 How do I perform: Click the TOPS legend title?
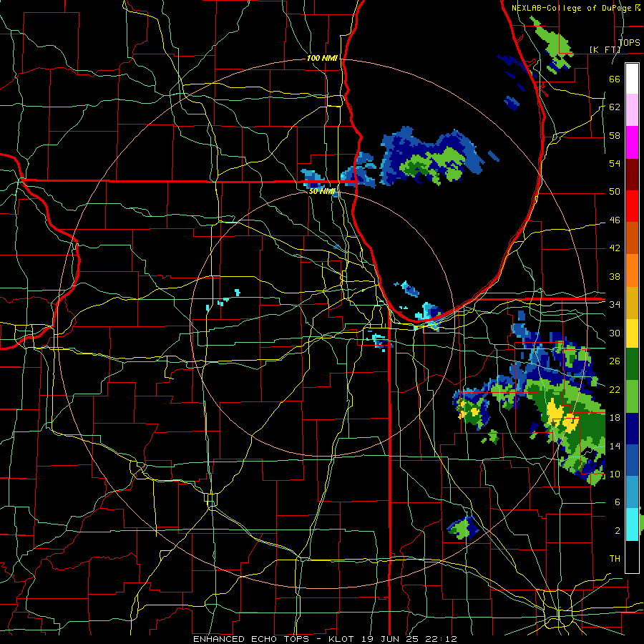coord(629,42)
